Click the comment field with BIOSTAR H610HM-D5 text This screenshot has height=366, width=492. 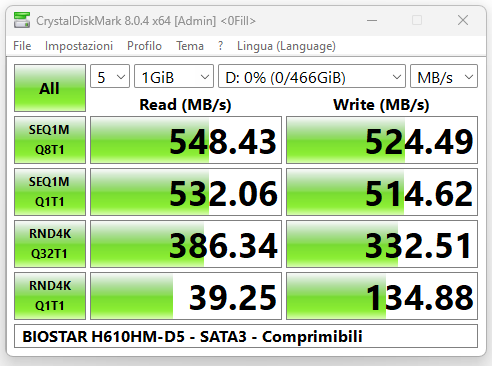(x=246, y=336)
